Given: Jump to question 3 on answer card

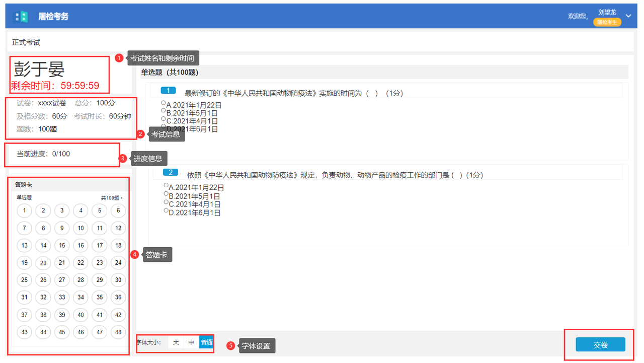Looking at the screenshot, I should (x=62, y=211).
